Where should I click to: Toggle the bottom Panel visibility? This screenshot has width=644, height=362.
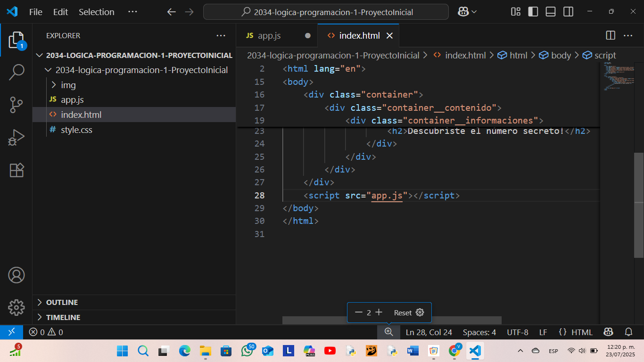click(x=551, y=12)
